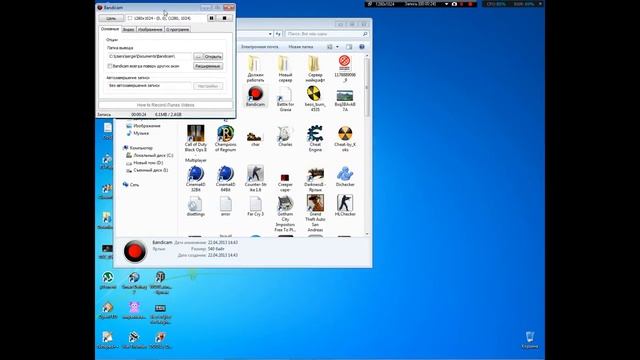This screenshot has width=640, height=360.
Task: Select the DarknessII shortcut
Action: tap(315, 179)
